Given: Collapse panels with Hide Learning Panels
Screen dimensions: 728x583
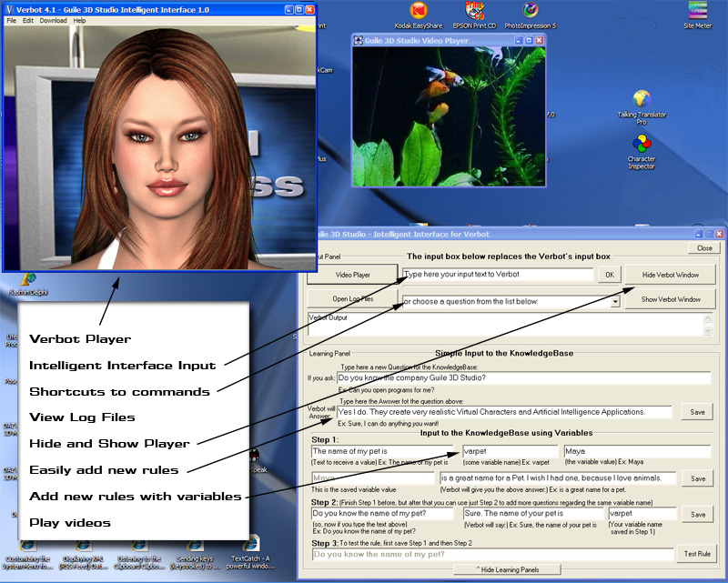Looking at the screenshot, I should pos(507,569).
